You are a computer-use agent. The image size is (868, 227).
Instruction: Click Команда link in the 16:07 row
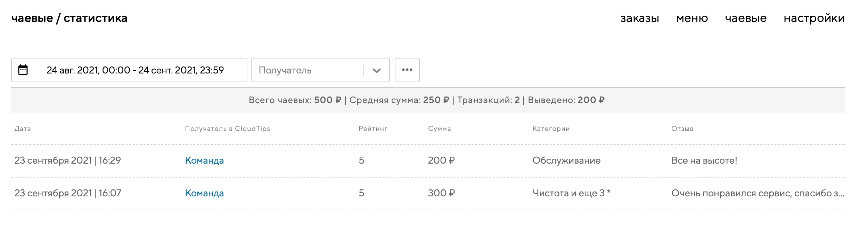[204, 193]
